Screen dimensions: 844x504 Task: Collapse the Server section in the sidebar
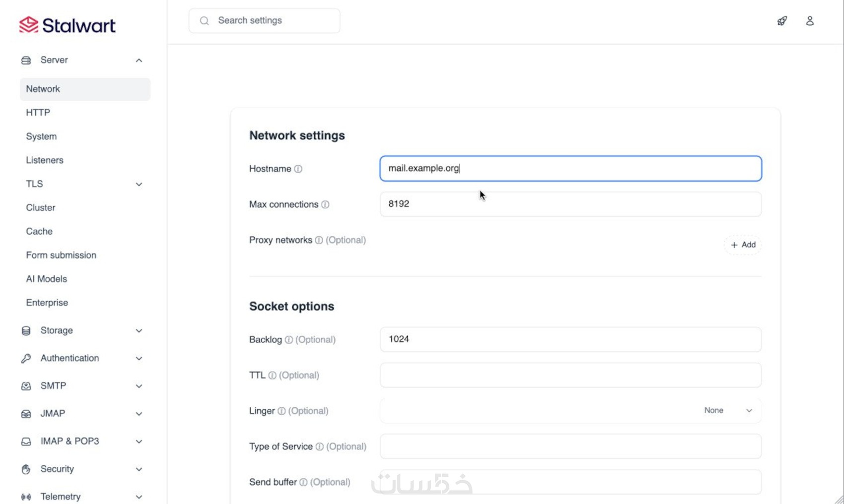[139, 61]
